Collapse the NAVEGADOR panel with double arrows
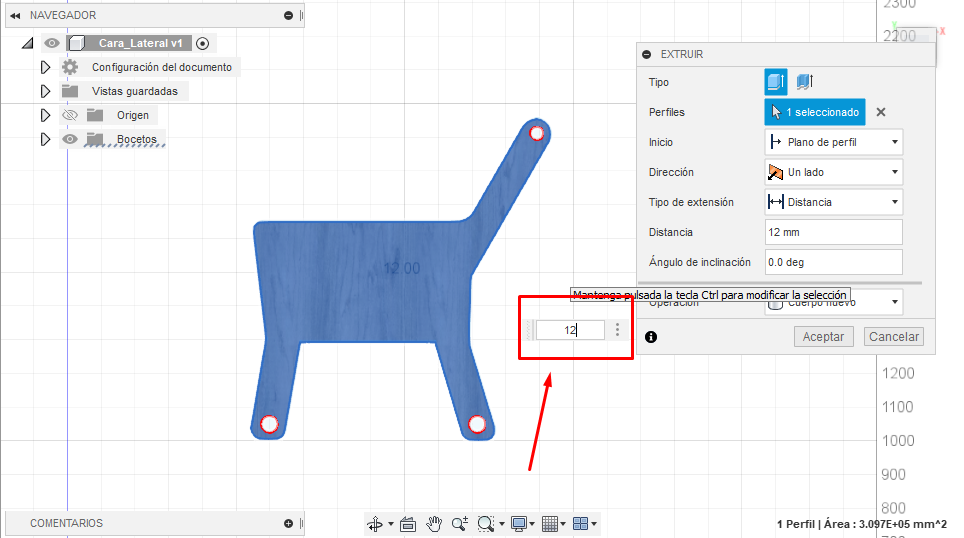 click(15, 15)
